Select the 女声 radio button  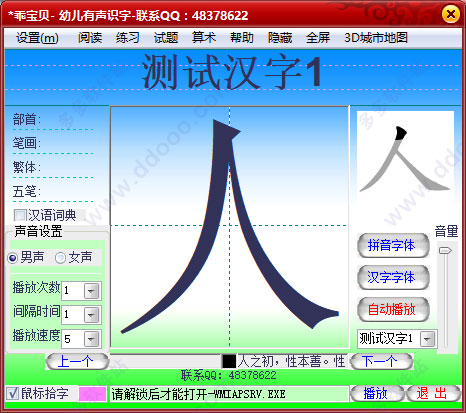click(60, 258)
